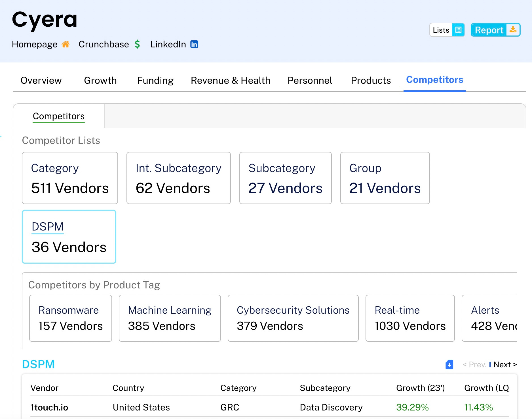Switch to the Growth tab
Screen dimensions: 532x419
[100, 81]
